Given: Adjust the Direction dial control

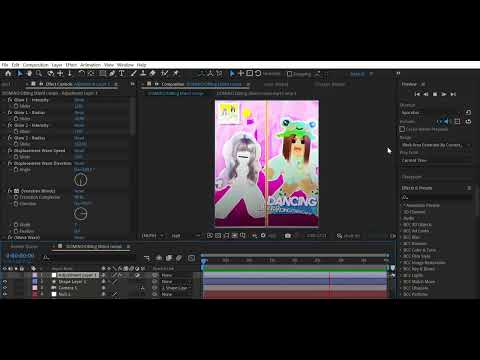Looking at the screenshot, I should [x=80, y=214].
